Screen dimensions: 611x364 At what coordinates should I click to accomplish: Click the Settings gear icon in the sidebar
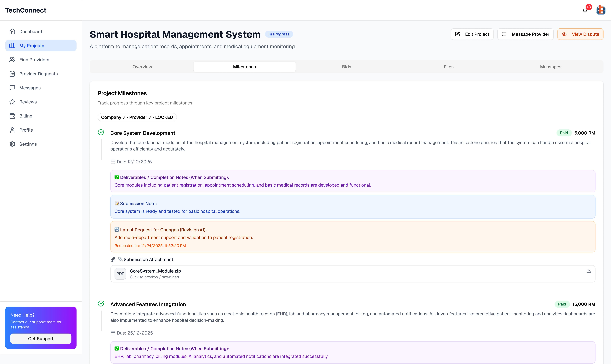(x=12, y=144)
